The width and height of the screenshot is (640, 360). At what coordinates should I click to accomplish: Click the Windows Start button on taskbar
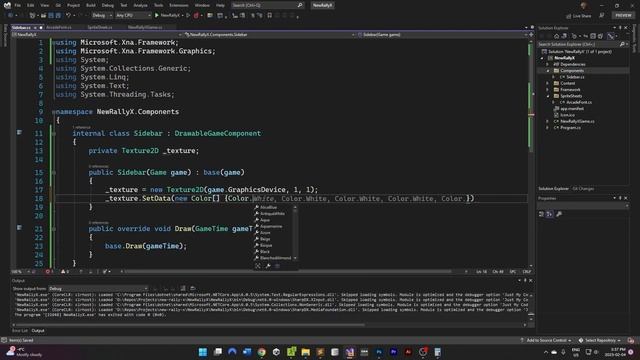[203, 352]
